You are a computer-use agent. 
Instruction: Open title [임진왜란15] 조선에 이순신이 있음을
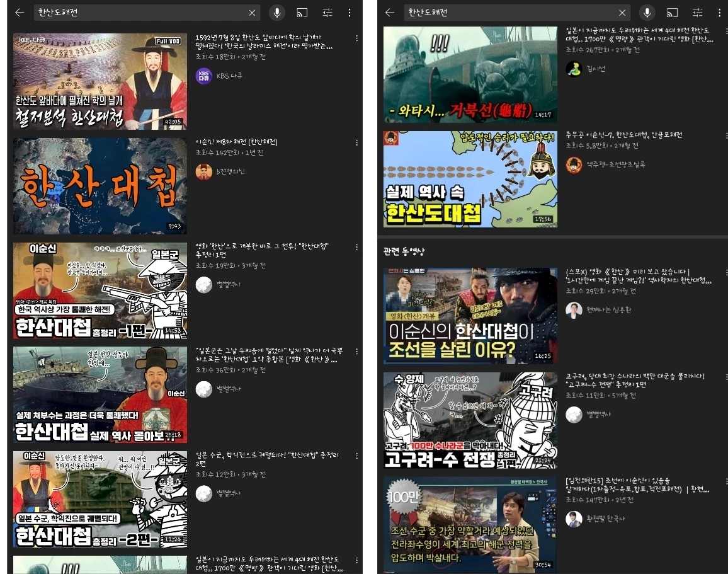click(x=637, y=485)
